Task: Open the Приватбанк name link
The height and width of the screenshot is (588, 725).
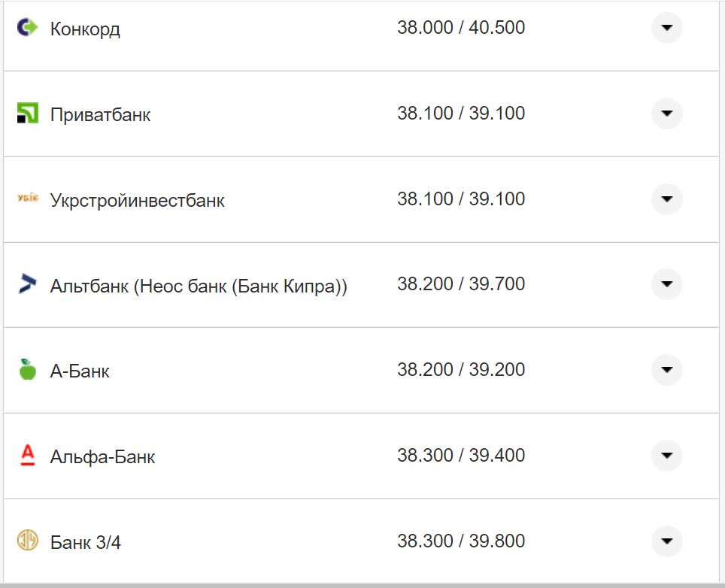Action: click(100, 115)
